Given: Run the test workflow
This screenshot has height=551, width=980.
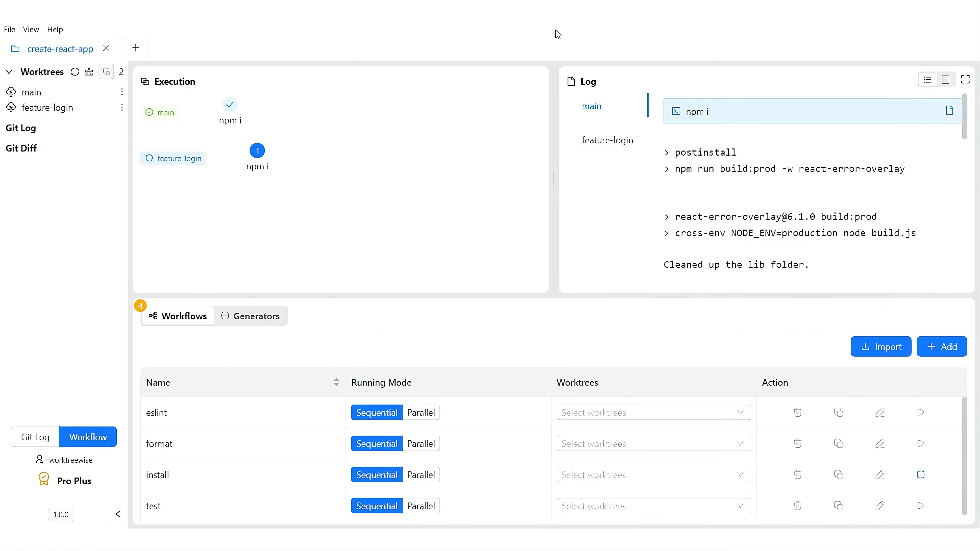Looking at the screenshot, I should [x=920, y=506].
